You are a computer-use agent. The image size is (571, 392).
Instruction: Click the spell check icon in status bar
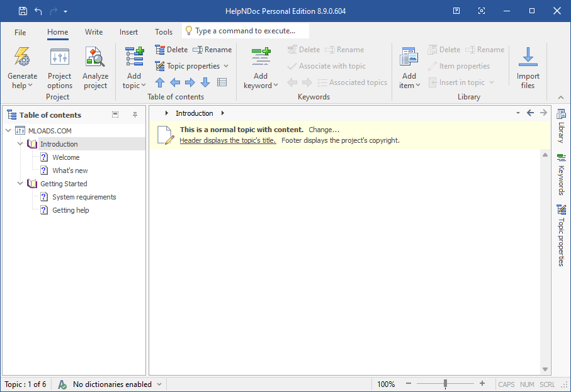pyautogui.click(x=62, y=384)
